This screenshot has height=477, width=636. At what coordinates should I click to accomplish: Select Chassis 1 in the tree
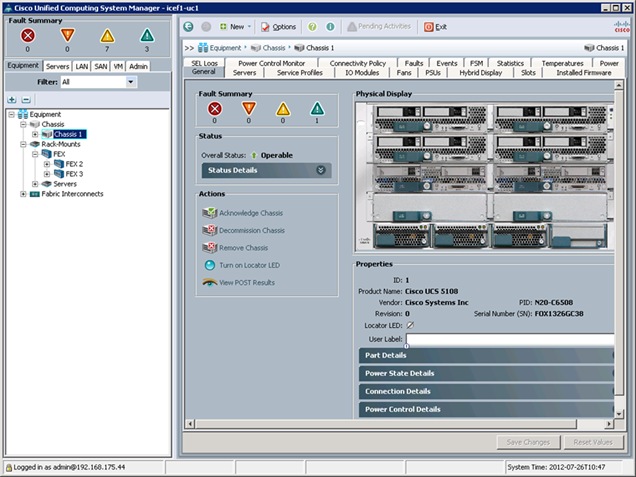[x=69, y=134]
